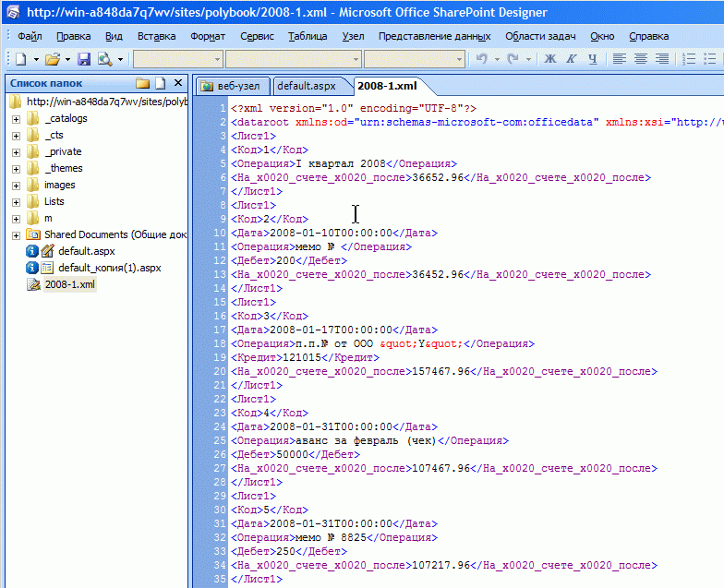Image resolution: width=724 pixels, height=588 pixels.
Task: Select the _themes folder name
Action: point(64,168)
